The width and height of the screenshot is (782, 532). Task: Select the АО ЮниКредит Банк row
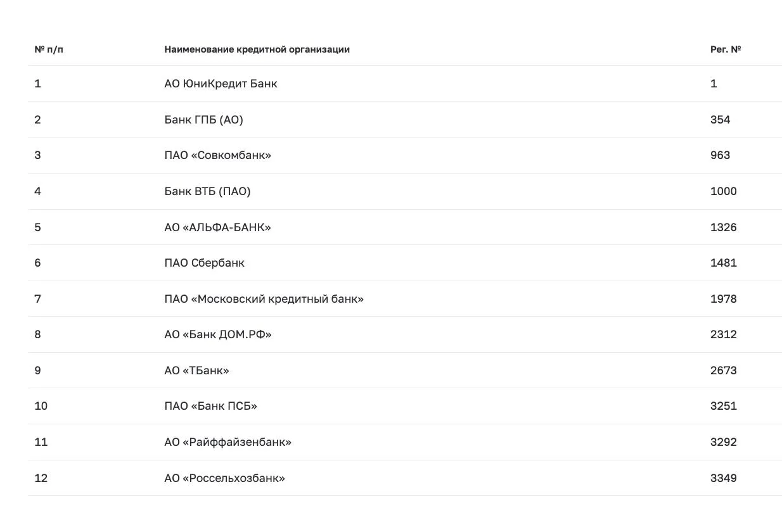point(405,84)
